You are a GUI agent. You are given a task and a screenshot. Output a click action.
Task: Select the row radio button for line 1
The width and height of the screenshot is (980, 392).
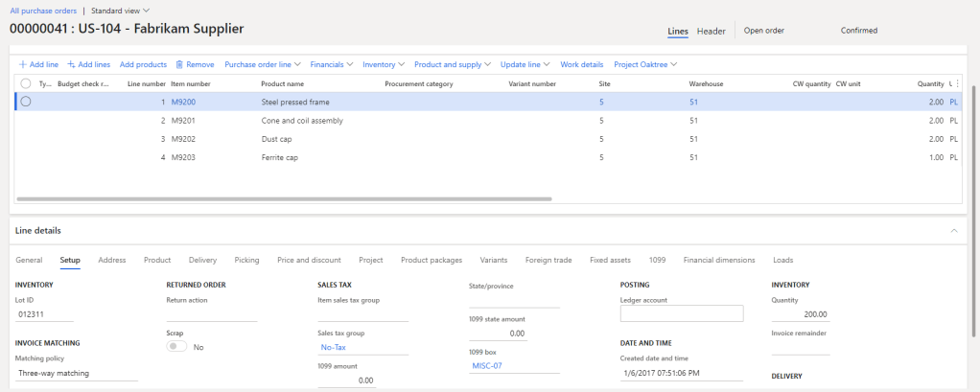[x=26, y=102]
